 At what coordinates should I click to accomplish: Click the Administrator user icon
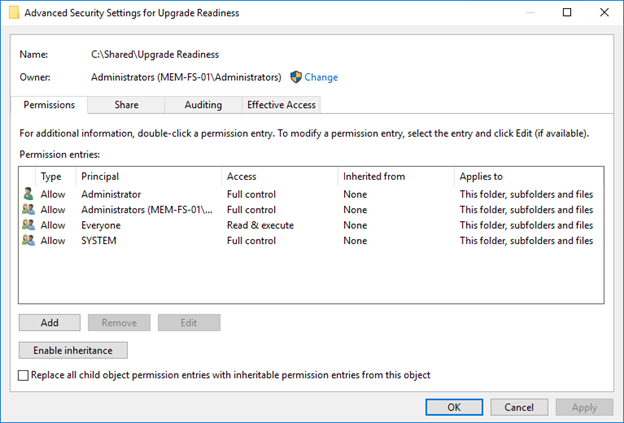[x=27, y=194]
